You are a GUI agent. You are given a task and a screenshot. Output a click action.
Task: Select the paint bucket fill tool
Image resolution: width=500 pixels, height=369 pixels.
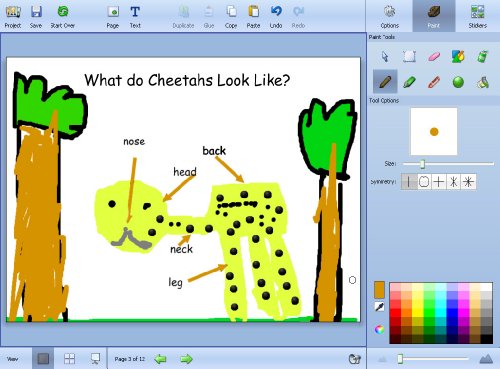tap(483, 82)
